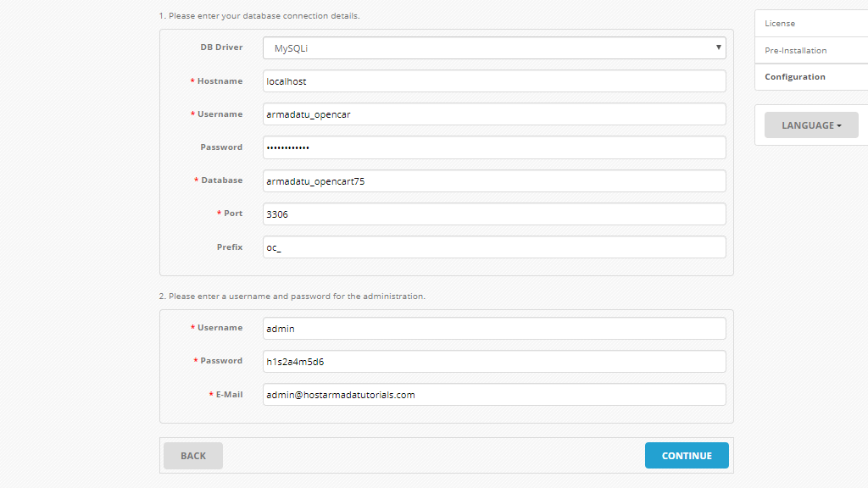Click the Port field showing 3306

(x=494, y=213)
